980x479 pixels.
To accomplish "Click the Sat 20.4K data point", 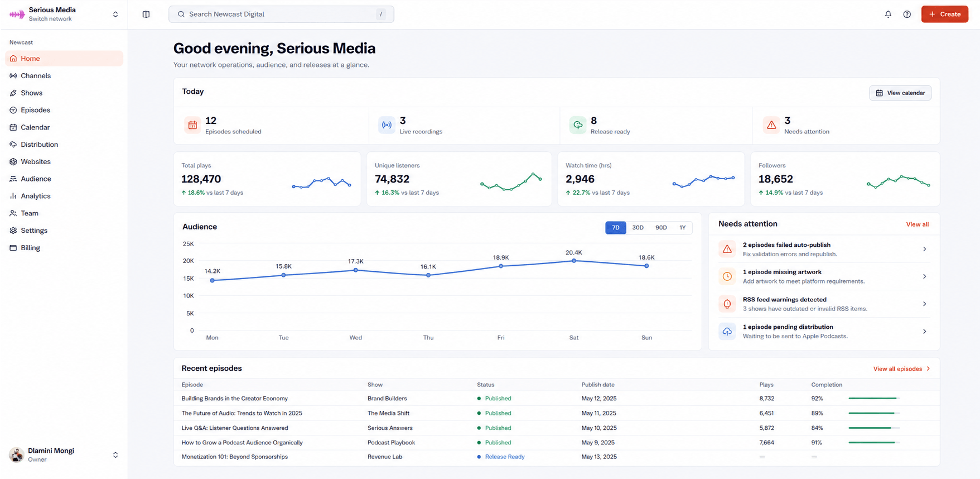I will pyautogui.click(x=574, y=261).
